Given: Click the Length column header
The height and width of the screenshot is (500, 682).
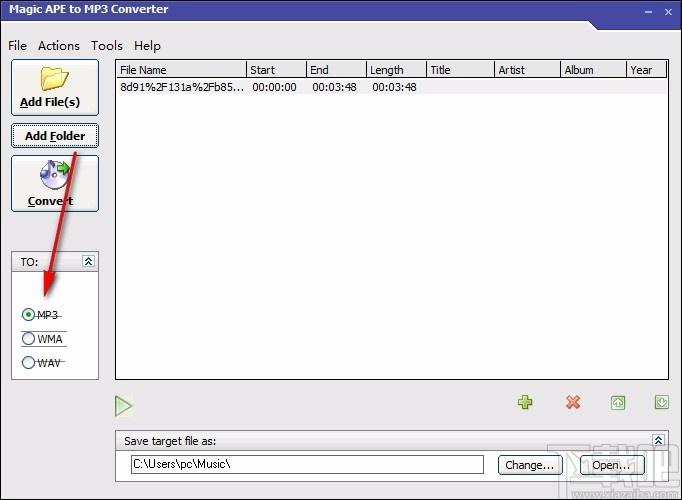Looking at the screenshot, I should (397, 70).
